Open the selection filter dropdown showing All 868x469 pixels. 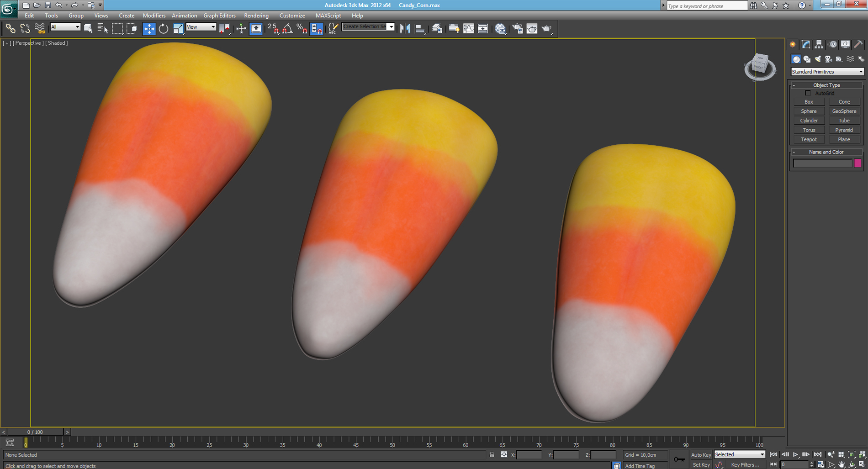point(65,27)
